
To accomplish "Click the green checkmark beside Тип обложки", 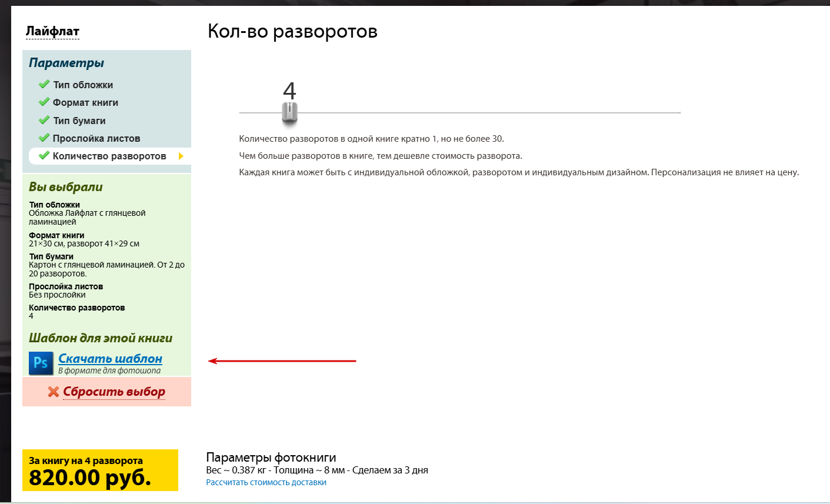I will click(44, 84).
